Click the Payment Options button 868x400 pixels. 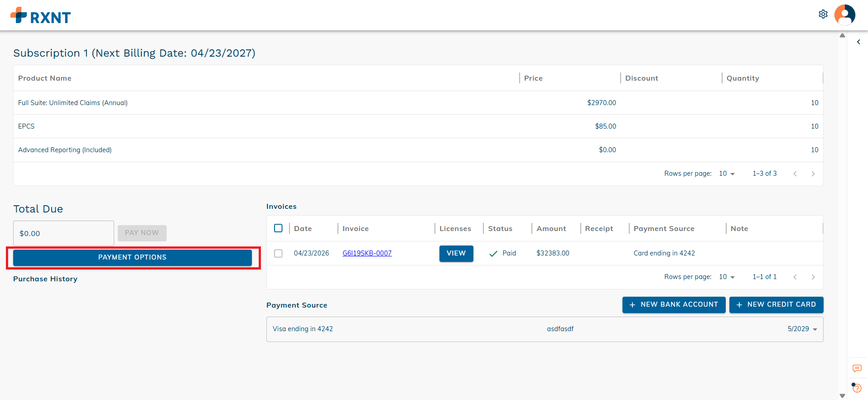click(132, 257)
